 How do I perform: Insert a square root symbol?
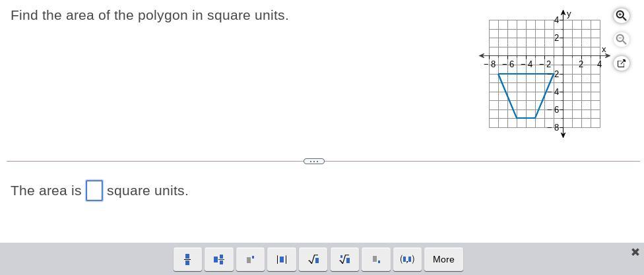point(313,259)
